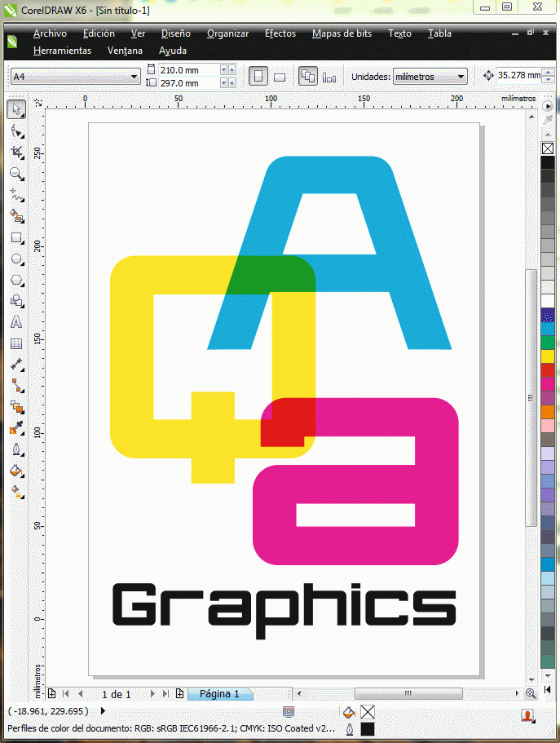This screenshot has height=743, width=560.
Task: Toggle apply layout to all pages
Action: click(308, 76)
